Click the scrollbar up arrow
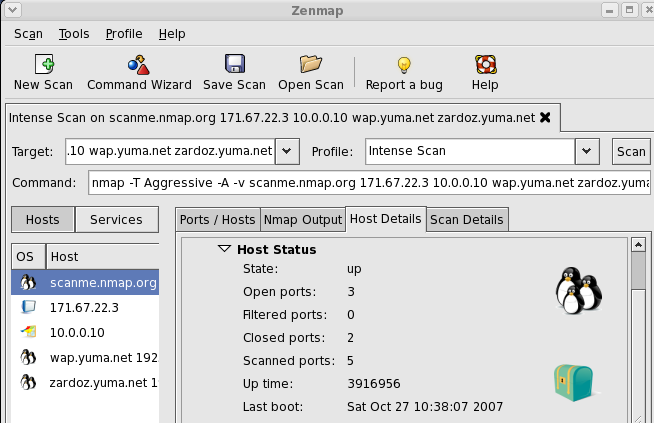Image resolution: width=654 pixels, height=423 pixels. tap(638, 245)
